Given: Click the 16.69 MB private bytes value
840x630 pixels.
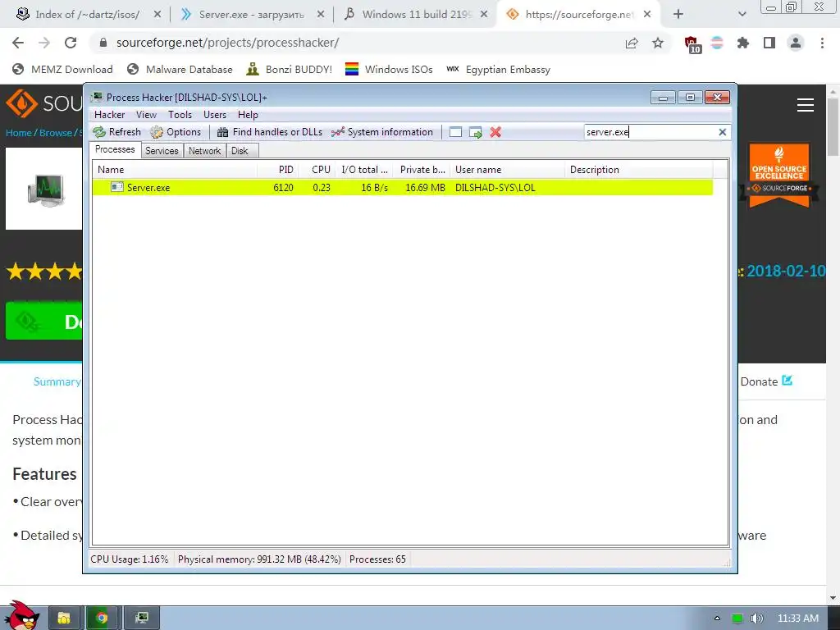Looking at the screenshot, I should tap(425, 188).
